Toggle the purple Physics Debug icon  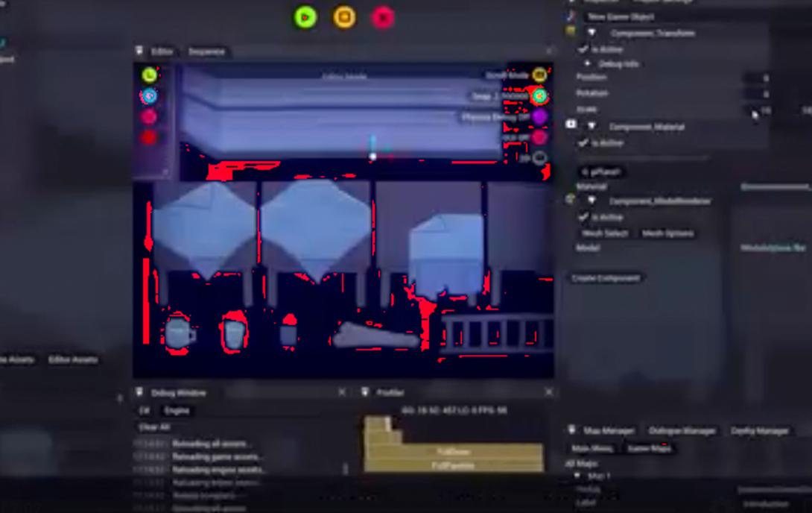(x=539, y=117)
